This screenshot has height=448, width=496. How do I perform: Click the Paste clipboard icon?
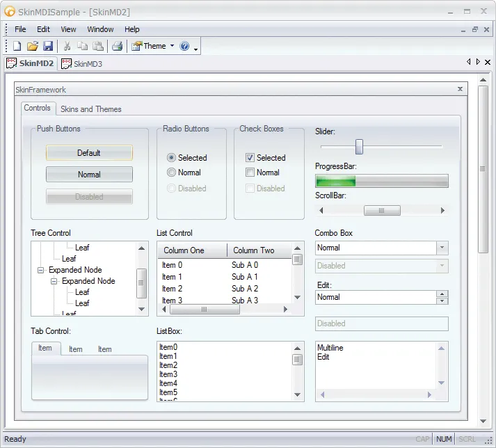[98, 46]
